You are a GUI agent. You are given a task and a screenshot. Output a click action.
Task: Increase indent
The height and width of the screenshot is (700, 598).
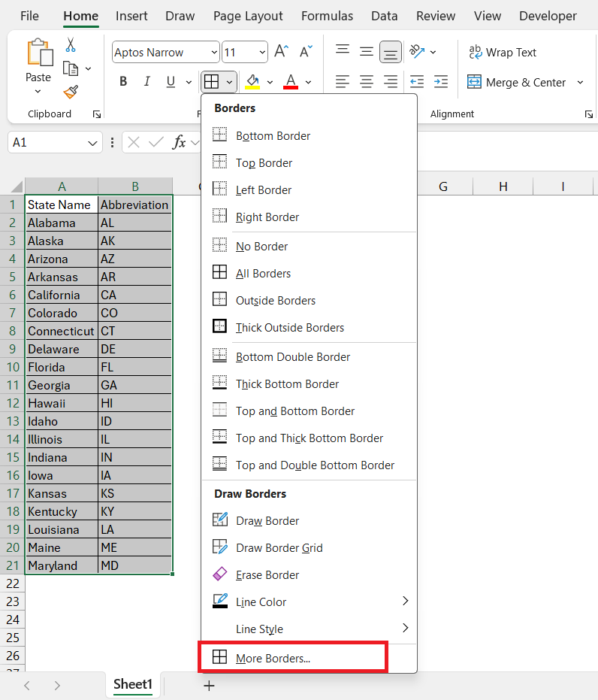[x=440, y=82]
